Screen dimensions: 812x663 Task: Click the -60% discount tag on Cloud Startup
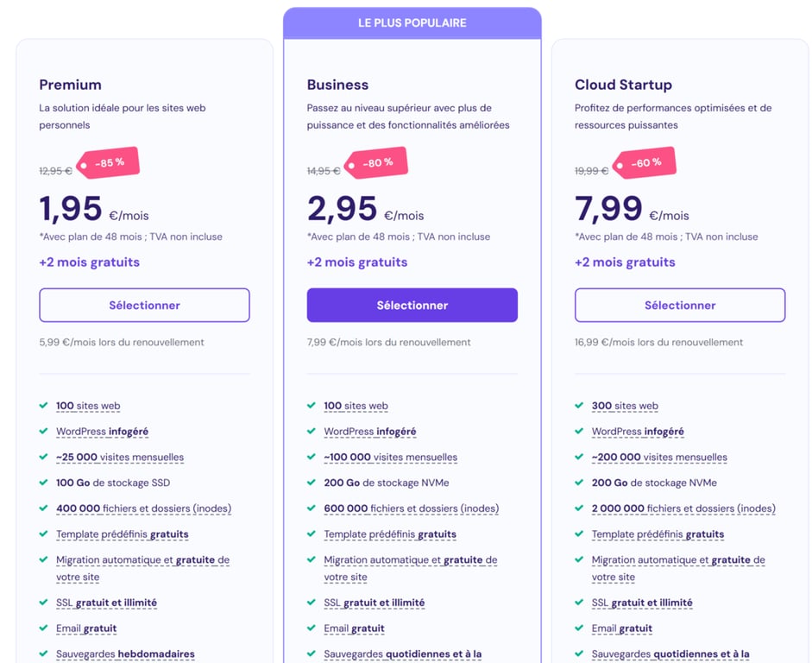[646, 162]
